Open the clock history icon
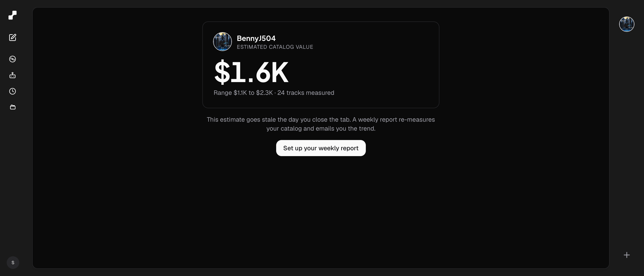Viewport: 644px width, 276px height. pos(13,91)
